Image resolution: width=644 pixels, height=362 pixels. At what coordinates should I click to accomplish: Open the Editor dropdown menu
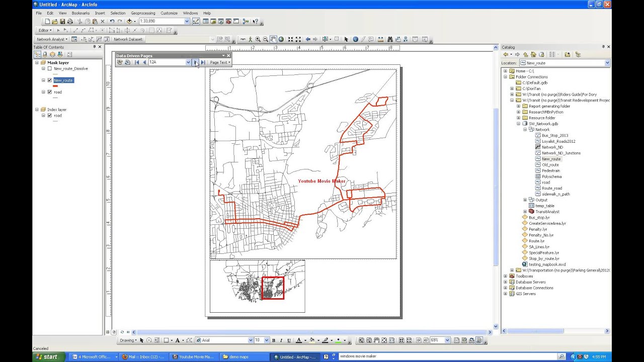pos(45,30)
